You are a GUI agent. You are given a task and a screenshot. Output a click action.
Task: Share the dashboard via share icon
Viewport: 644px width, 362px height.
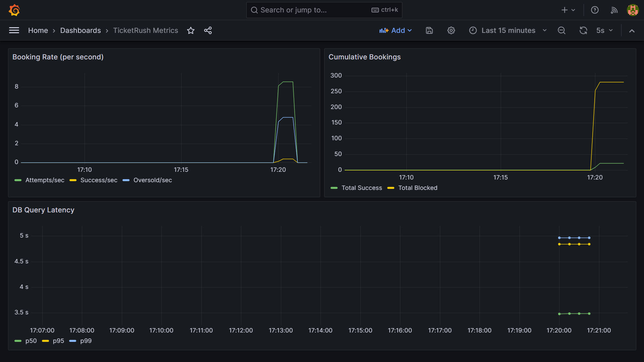[x=208, y=31]
